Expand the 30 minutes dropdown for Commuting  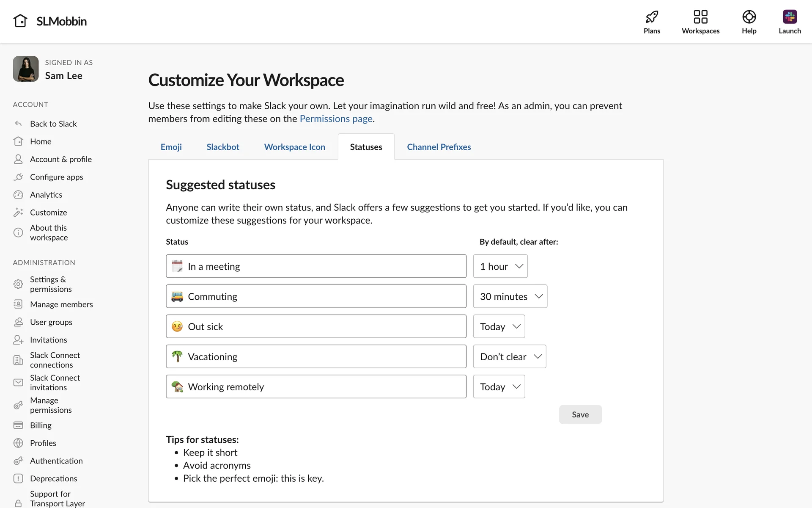tap(510, 296)
